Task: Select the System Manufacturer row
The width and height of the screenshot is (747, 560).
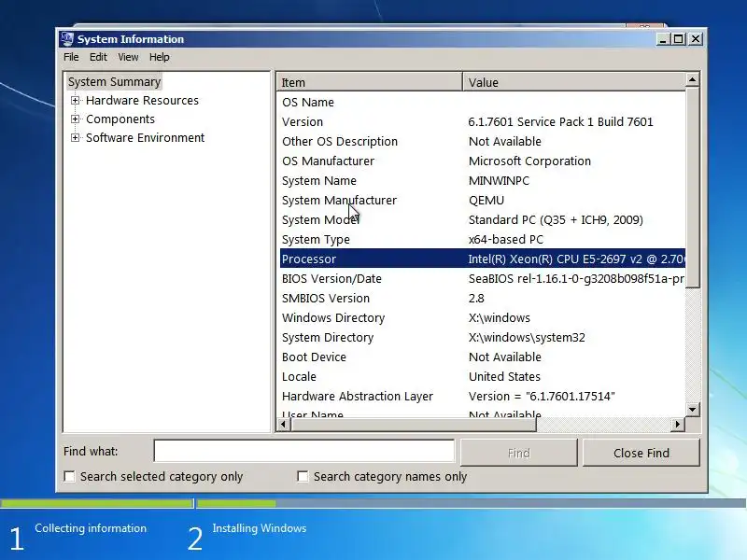Action: [x=483, y=201]
